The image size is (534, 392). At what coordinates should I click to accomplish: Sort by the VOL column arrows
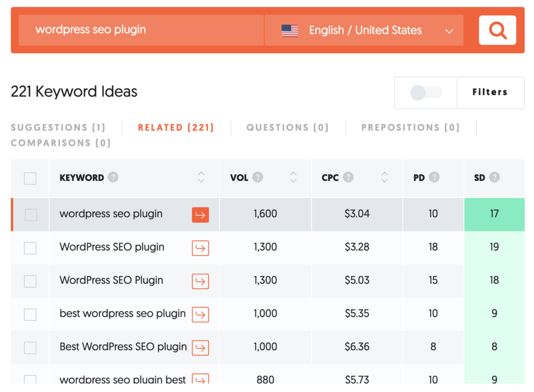coord(293,177)
